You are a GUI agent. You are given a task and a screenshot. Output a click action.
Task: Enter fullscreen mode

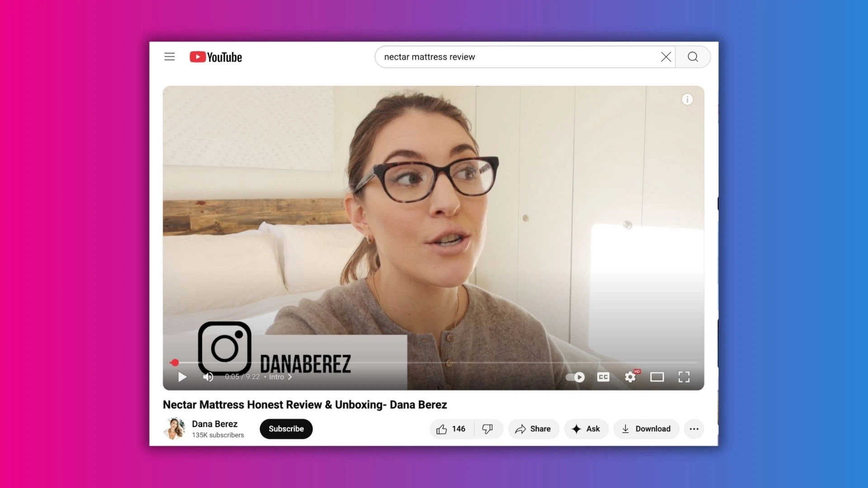684,377
